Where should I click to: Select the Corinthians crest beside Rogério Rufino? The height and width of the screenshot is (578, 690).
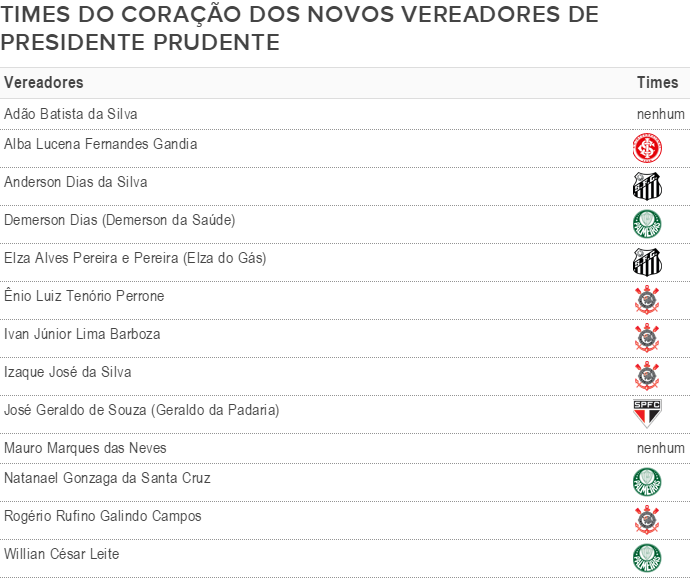coord(647,520)
